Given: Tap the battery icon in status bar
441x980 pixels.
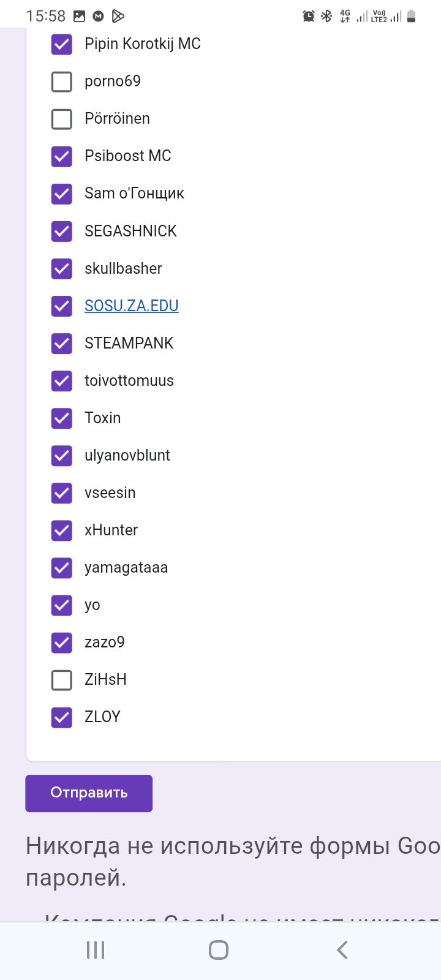Looking at the screenshot, I should click(x=412, y=17).
